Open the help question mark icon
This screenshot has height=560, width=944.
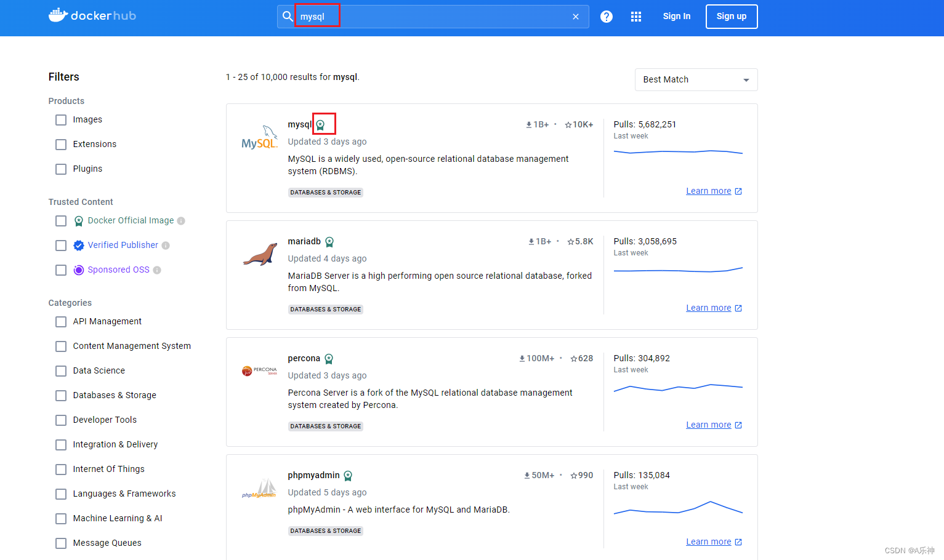tap(607, 17)
